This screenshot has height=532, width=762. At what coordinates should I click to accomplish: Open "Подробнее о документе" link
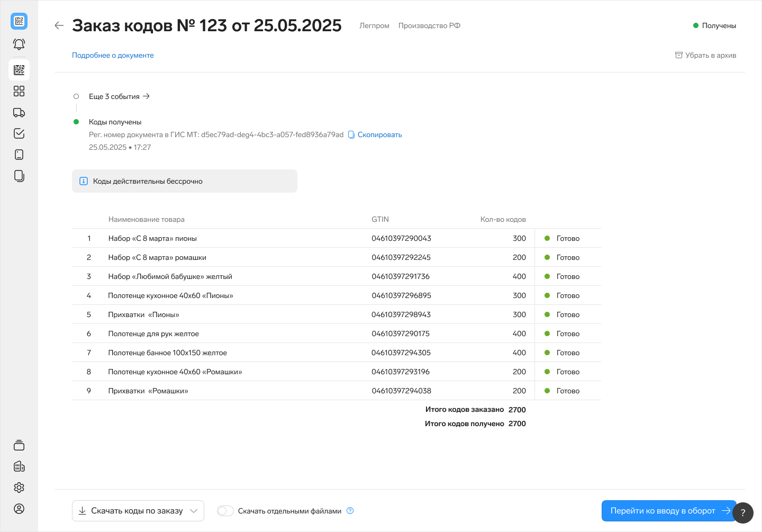(x=113, y=55)
